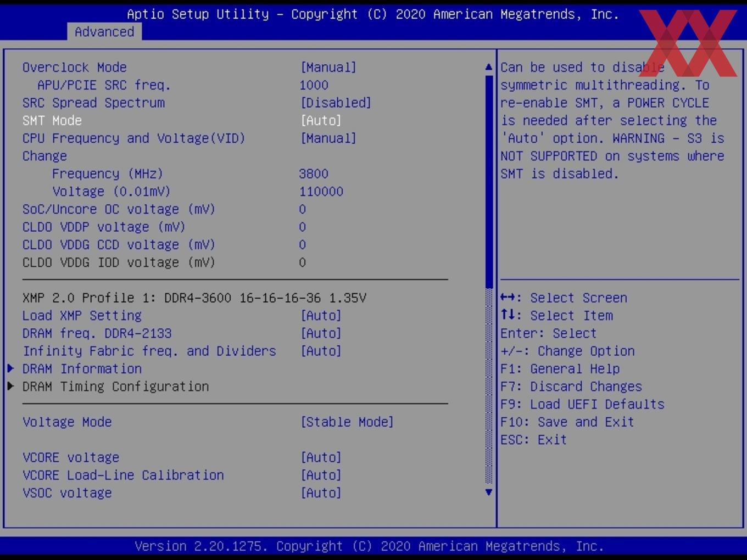747x560 pixels.
Task: Change DRAM freq. DDR4-2133 [Auto] value
Action: click(x=321, y=333)
